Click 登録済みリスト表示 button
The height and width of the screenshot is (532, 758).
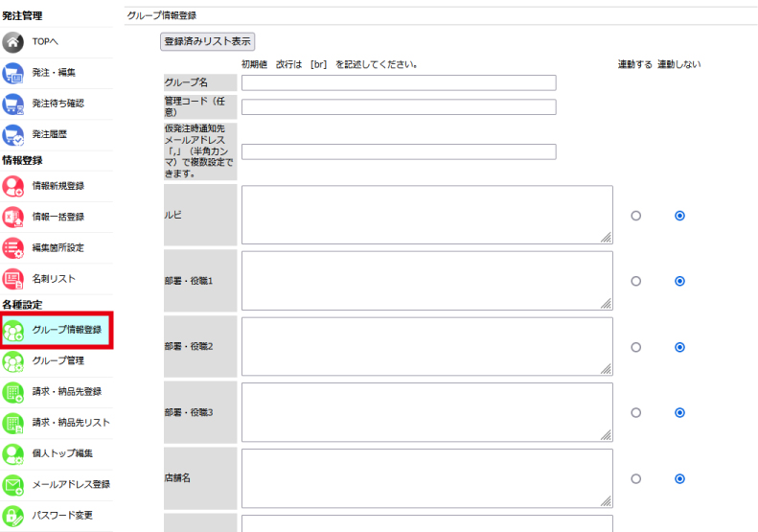[208, 42]
